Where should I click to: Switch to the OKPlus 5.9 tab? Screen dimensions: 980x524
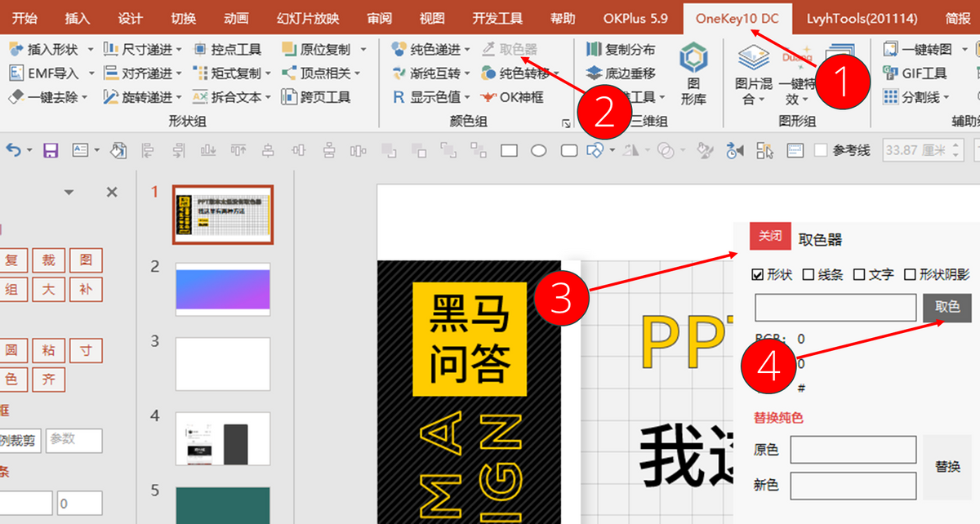[635, 18]
